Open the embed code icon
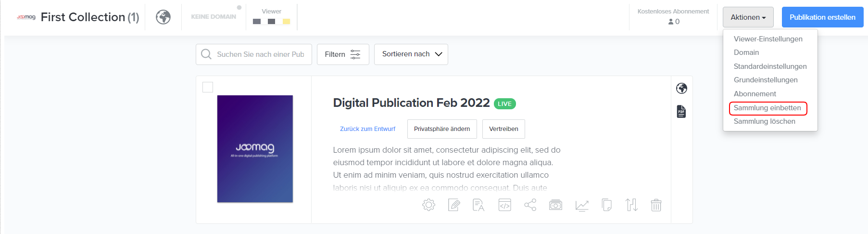This screenshot has width=868, height=234. (504, 205)
